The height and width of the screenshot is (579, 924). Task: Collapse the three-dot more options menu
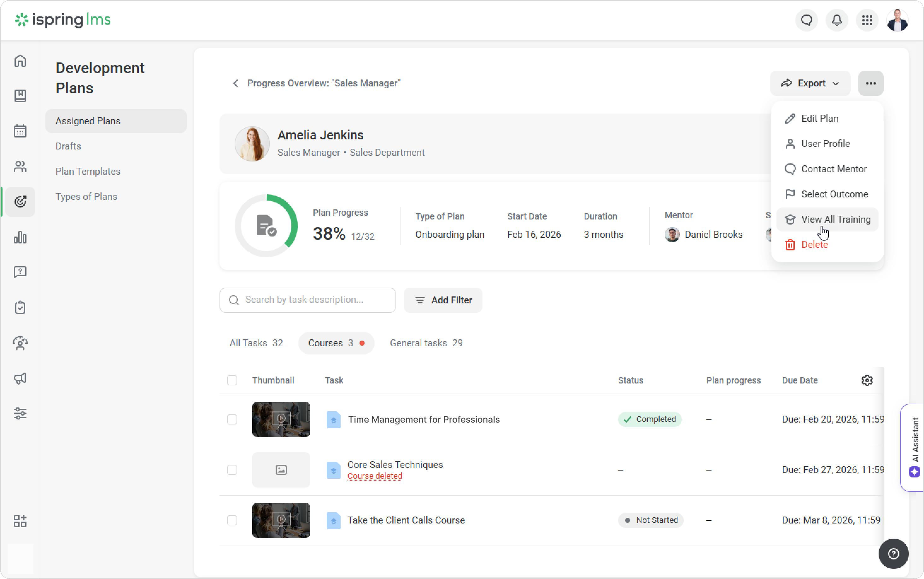(871, 83)
